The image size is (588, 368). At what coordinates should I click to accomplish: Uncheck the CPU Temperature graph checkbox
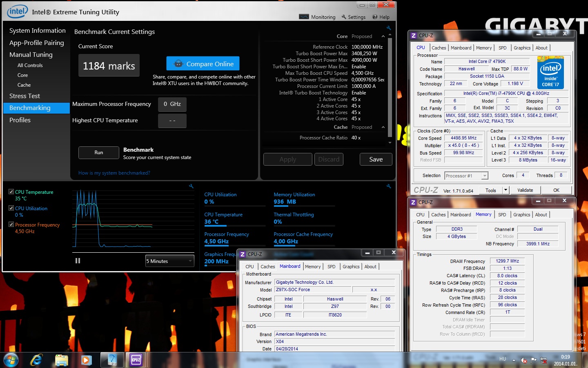point(11,191)
